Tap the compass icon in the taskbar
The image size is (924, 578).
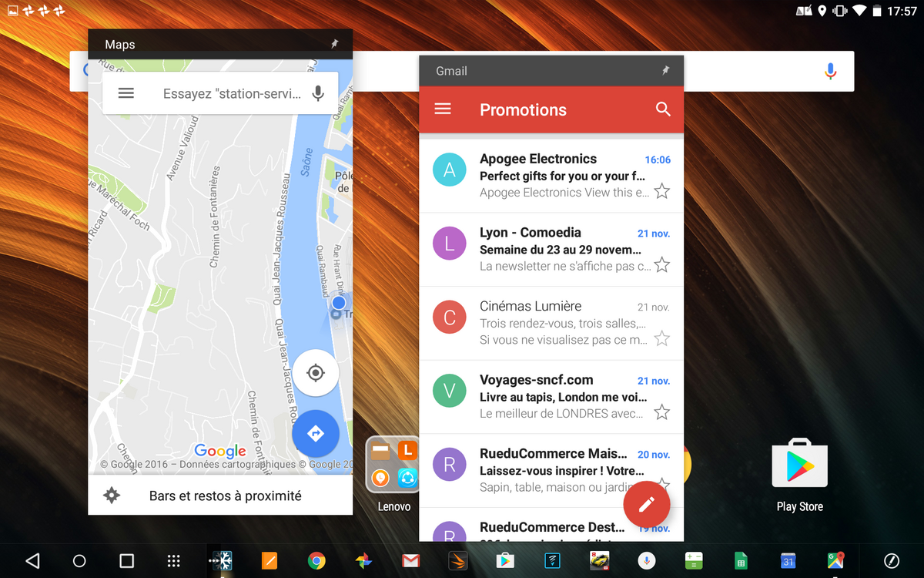[x=892, y=561]
